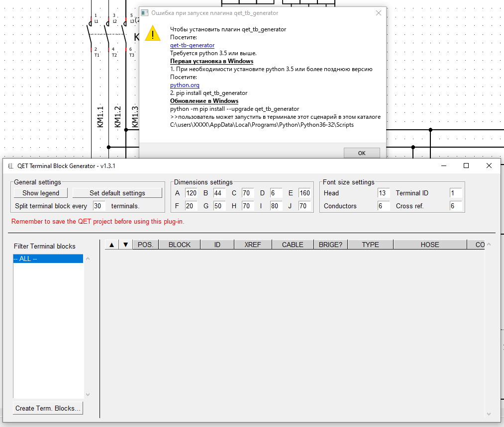Click the down arrow sort column header
The height and width of the screenshot is (427, 504).
[x=126, y=245]
